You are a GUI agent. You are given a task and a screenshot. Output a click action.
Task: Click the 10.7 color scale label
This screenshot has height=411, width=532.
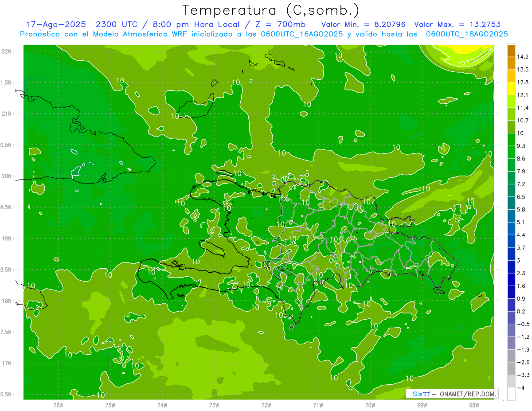(x=524, y=121)
